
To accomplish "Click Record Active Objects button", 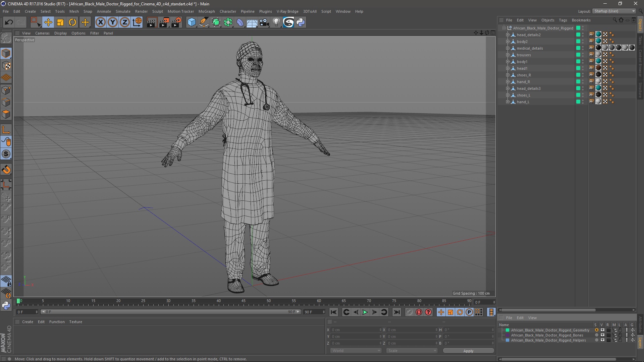I will 409,312.
